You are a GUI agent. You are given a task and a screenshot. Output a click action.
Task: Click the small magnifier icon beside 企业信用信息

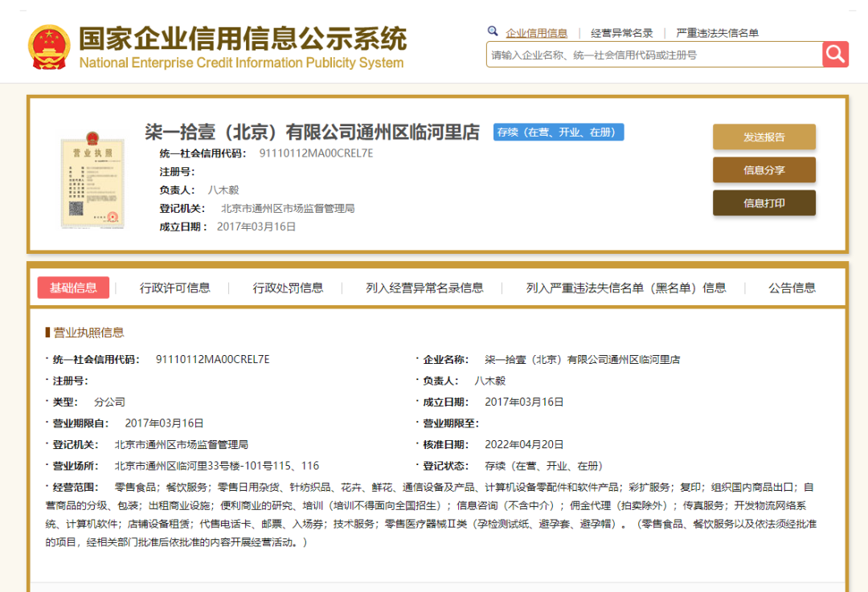[493, 31]
